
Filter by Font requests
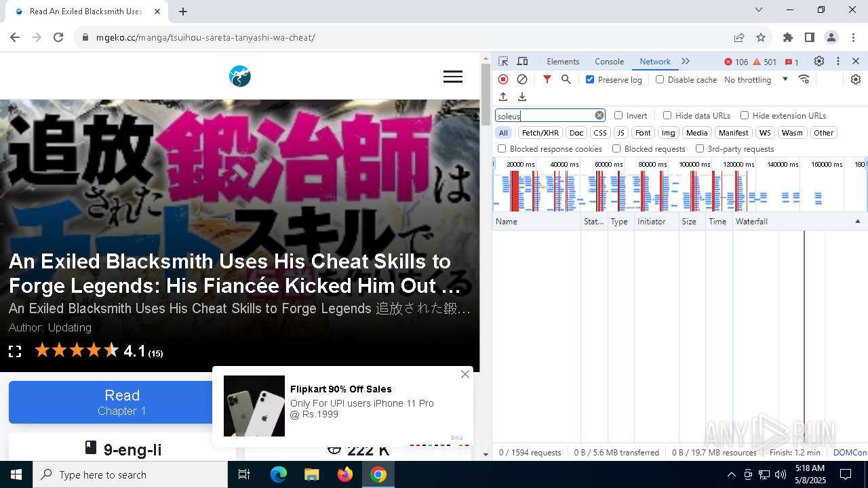(643, 133)
